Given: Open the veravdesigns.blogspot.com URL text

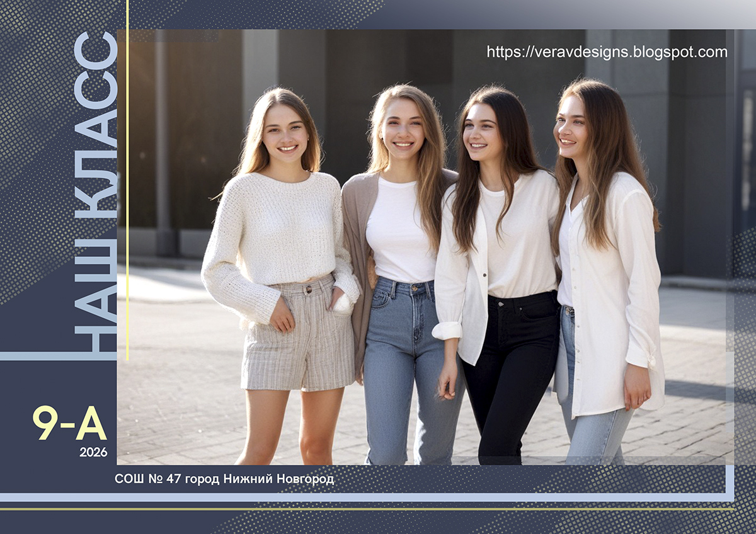Looking at the screenshot, I should 607,52.
